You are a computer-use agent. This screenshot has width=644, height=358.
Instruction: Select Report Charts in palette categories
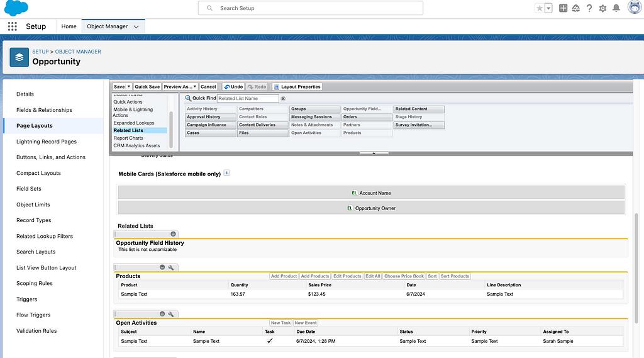(x=128, y=138)
